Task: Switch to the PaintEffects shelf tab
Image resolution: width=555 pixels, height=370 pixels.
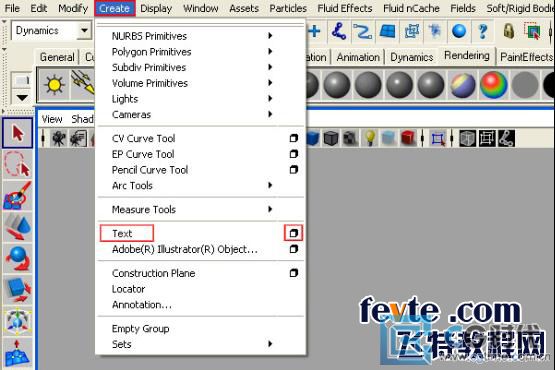Action: pyautogui.click(x=526, y=57)
